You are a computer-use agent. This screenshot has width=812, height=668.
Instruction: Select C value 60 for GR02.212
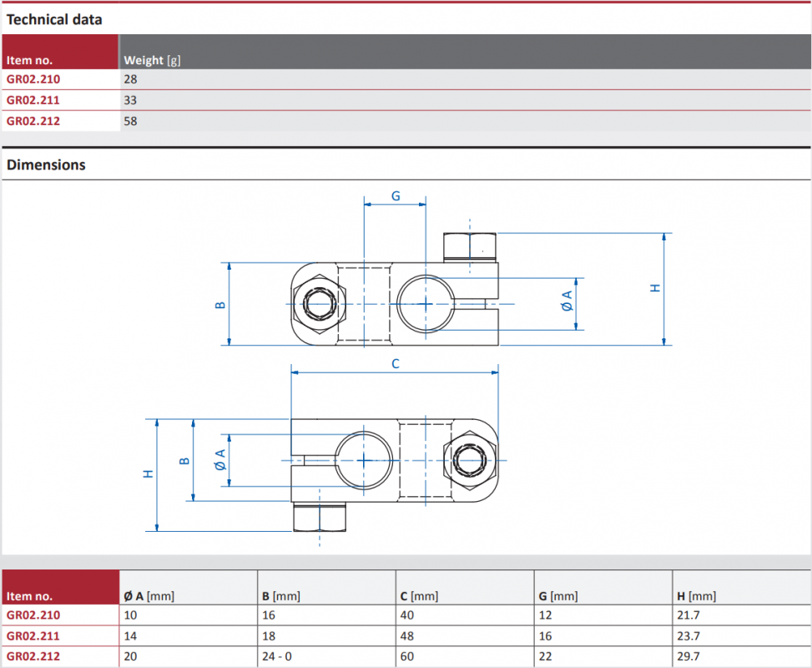click(x=407, y=656)
